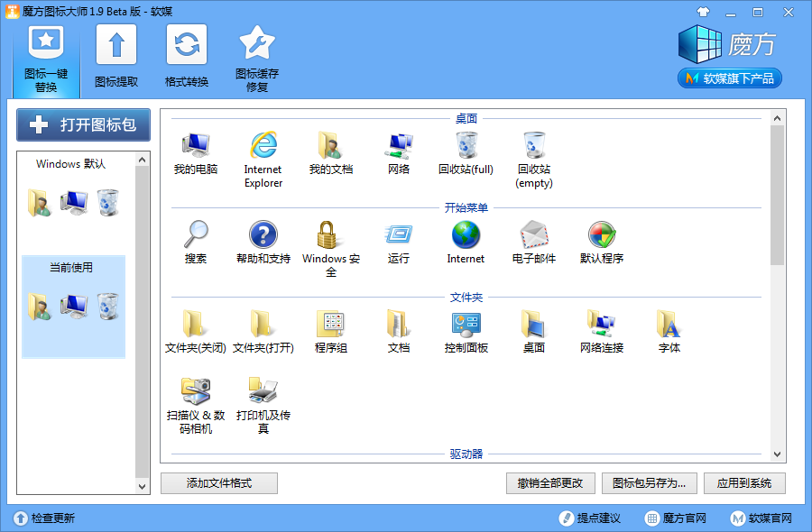Select the 文件夹(关闭) icon
The width and height of the screenshot is (812, 532).
(196, 332)
